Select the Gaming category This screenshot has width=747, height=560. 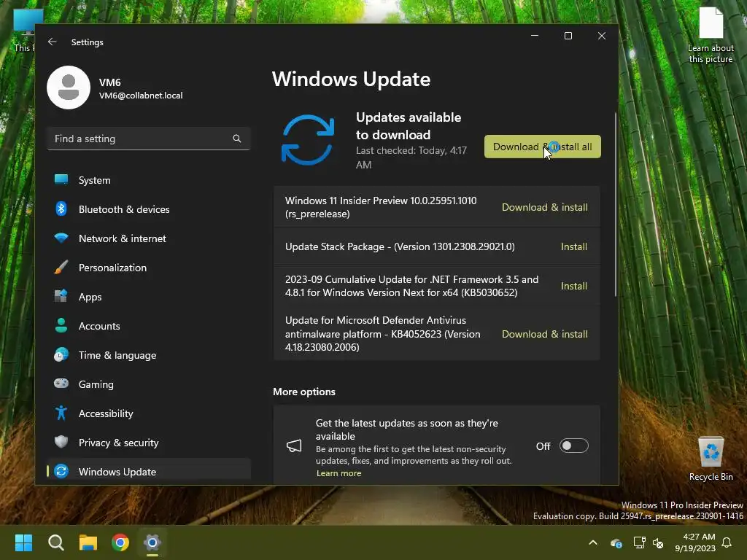[149, 384]
